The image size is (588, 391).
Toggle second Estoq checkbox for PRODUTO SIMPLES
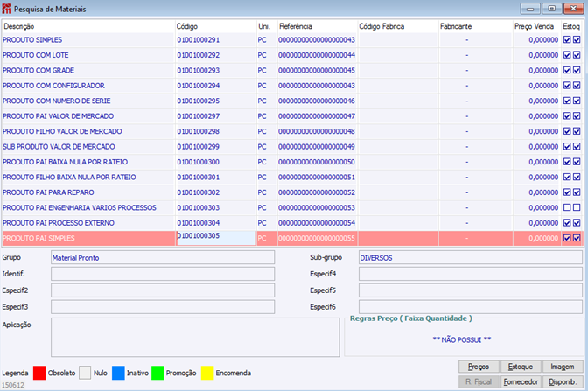coord(577,39)
